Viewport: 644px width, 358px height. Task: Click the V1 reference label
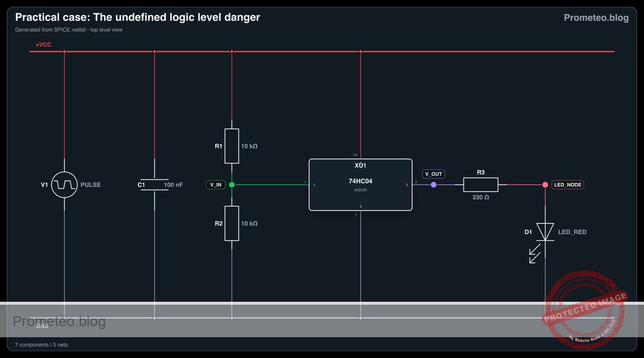[x=44, y=185]
